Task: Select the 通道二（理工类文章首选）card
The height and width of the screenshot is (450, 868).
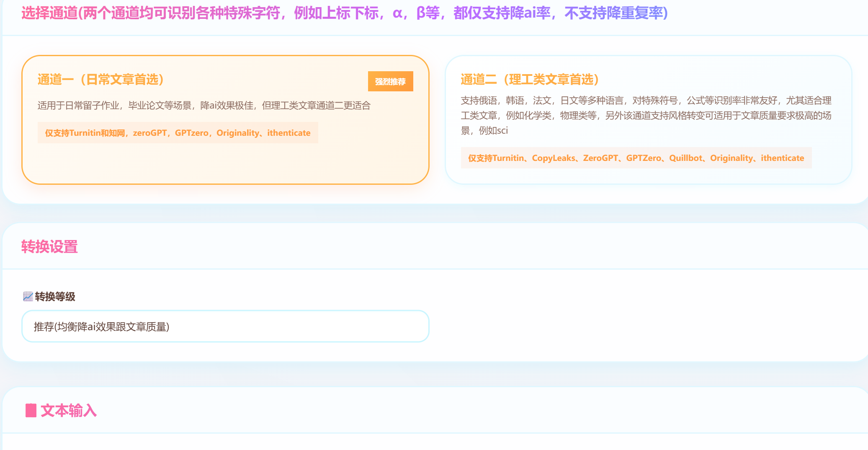Action: tap(649, 120)
